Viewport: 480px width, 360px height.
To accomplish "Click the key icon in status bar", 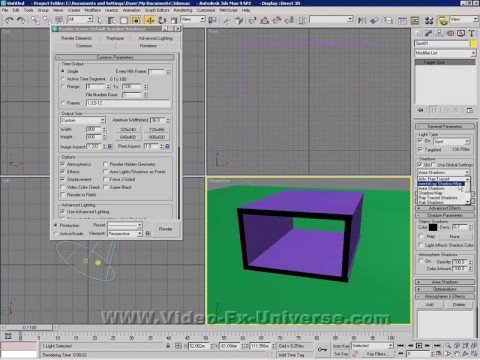I will (x=322, y=349).
